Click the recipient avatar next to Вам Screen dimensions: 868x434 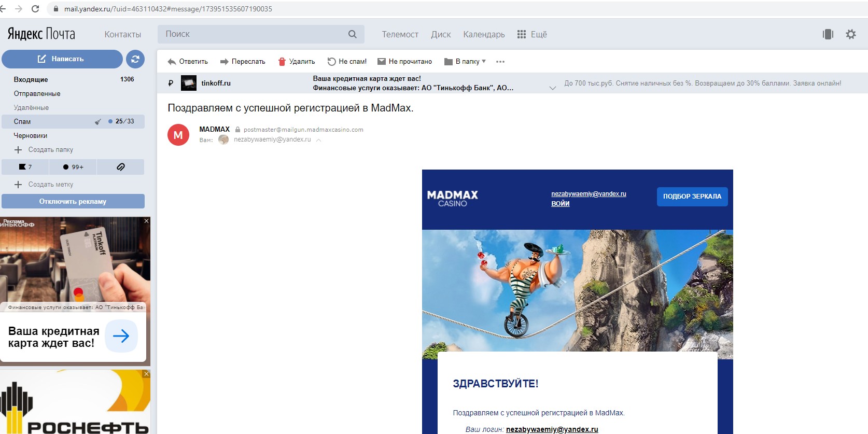click(223, 139)
